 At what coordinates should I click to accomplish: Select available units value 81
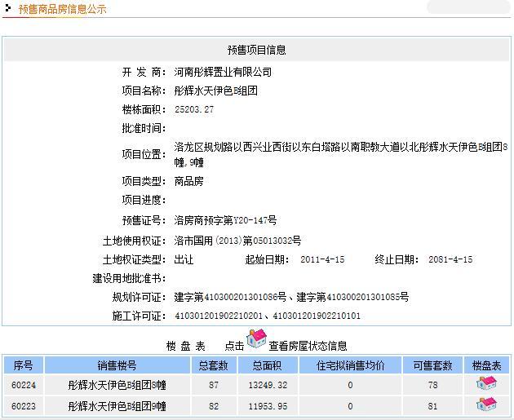click(x=432, y=406)
